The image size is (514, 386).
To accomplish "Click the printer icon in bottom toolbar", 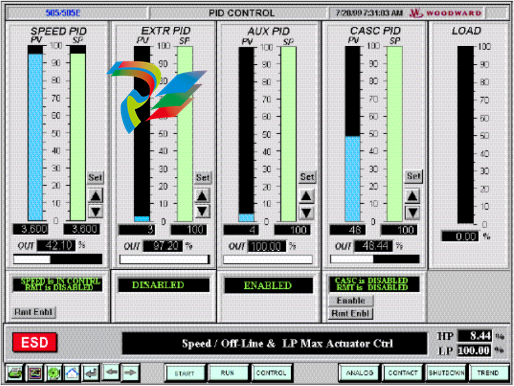I will (x=15, y=373).
